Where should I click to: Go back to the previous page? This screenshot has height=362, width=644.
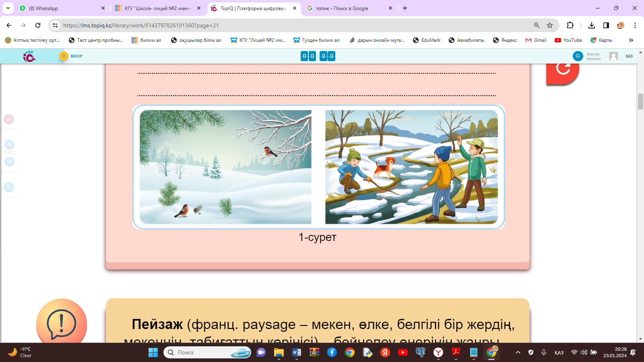(9, 25)
